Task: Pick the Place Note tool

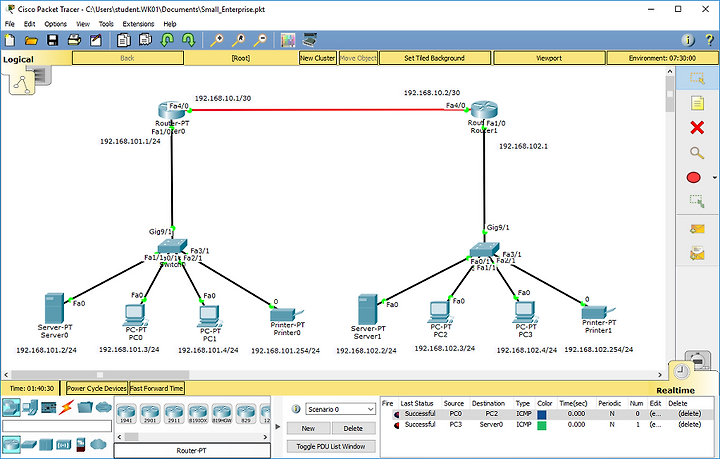Action: tap(697, 103)
